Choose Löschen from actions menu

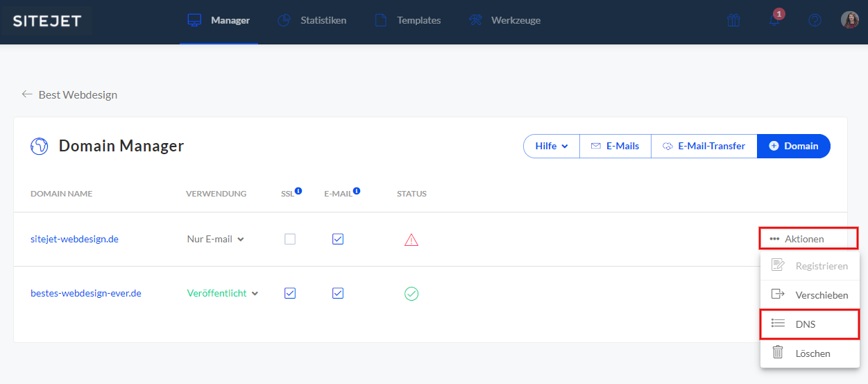810,353
